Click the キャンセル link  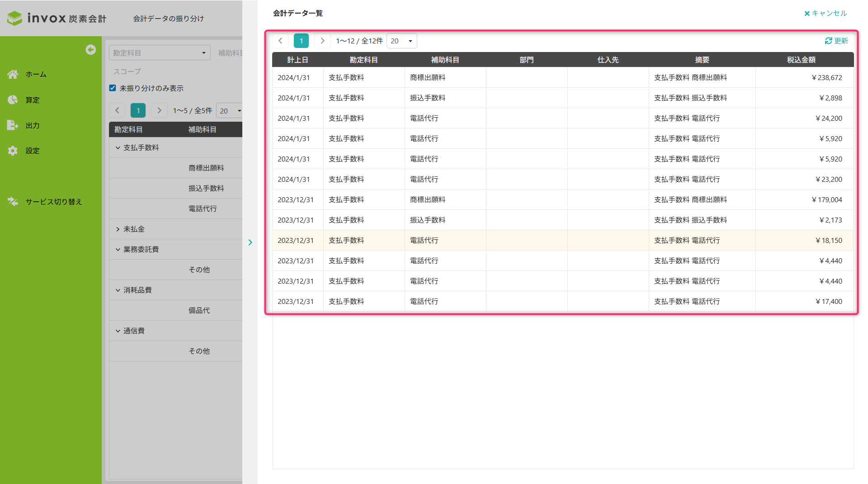point(826,13)
